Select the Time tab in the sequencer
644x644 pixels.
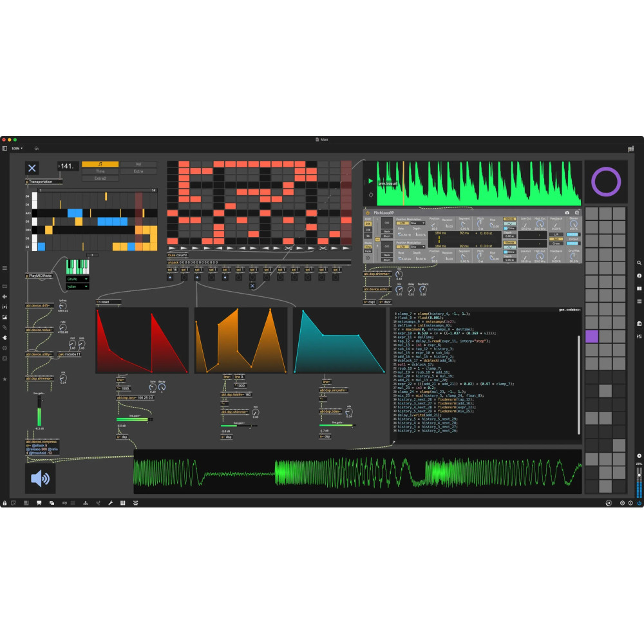100,171
